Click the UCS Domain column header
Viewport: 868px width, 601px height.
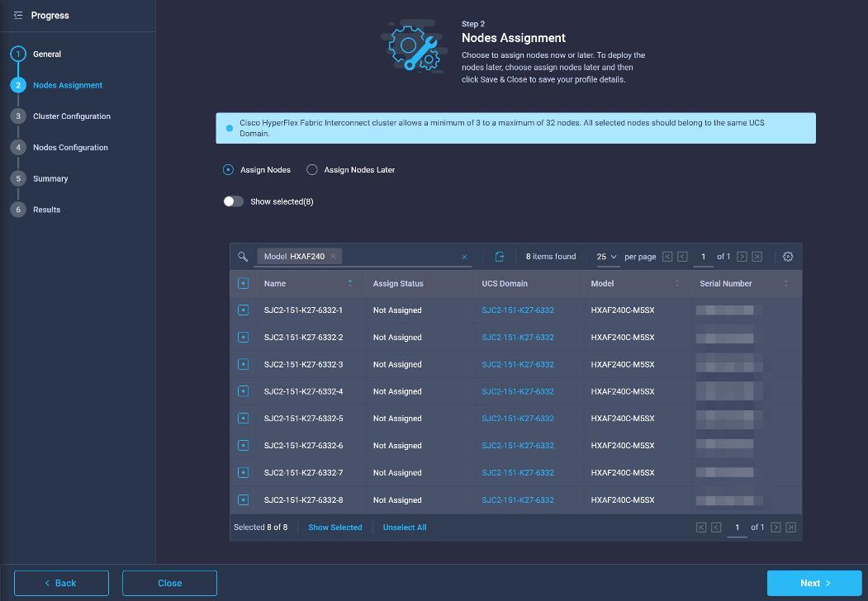[505, 283]
